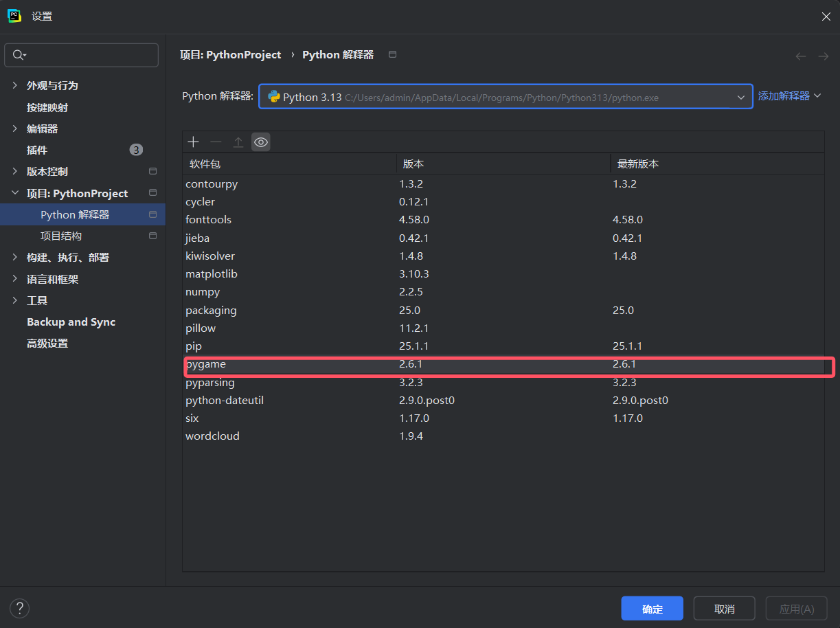Click 取消 button
Viewport: 840px width, 628px height.
725,609
